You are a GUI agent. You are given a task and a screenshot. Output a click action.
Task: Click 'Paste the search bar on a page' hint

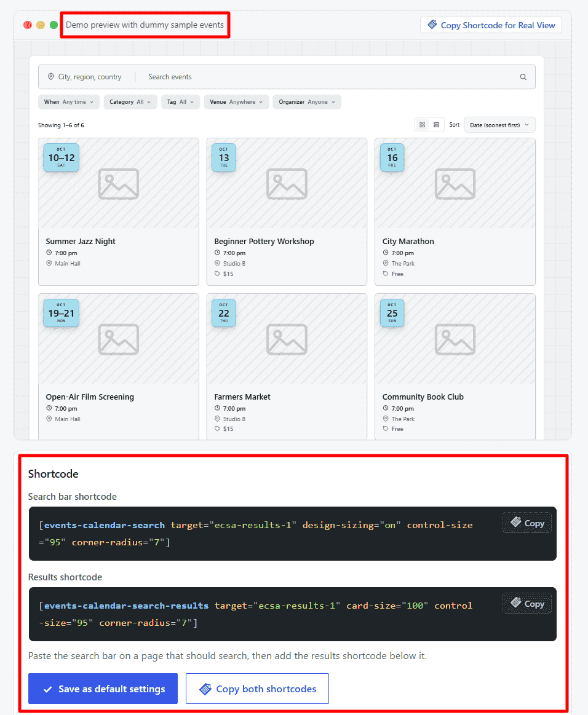(x=228, y=656)
